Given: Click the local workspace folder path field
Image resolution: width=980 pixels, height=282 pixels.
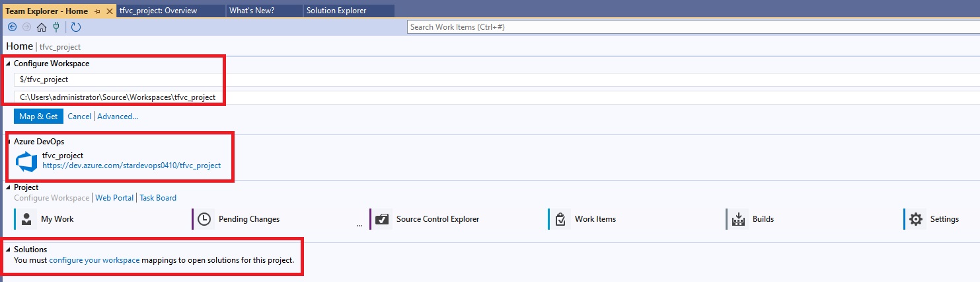Looking at the screenshot, I should click(496, 97).
